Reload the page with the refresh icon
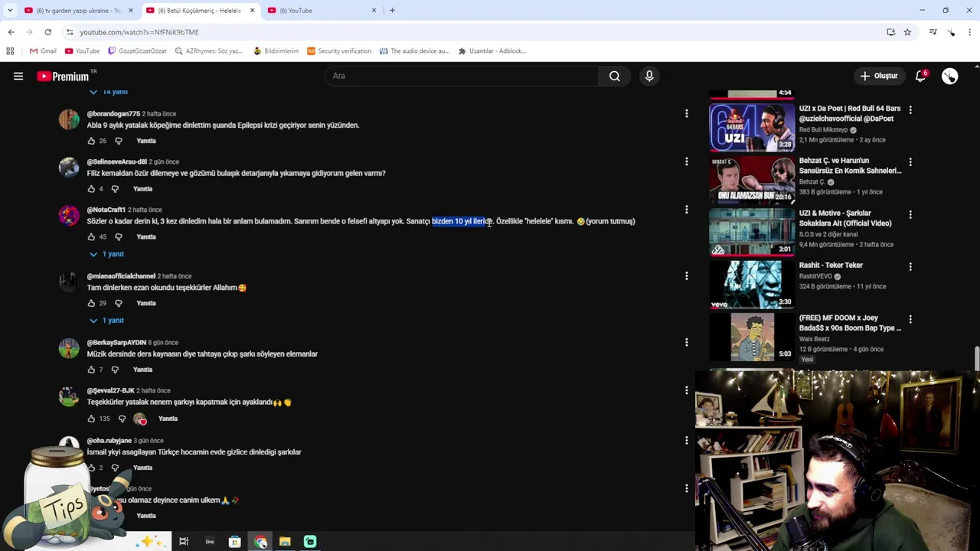 47,32
